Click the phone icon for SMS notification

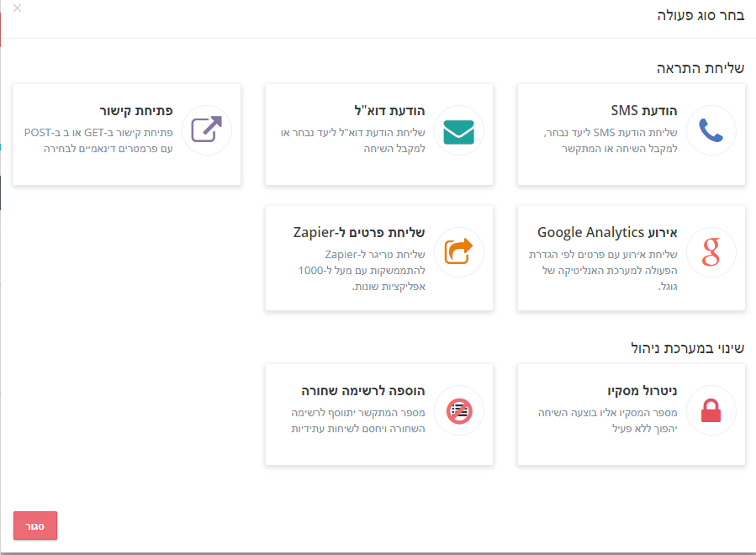coord(711,130)
